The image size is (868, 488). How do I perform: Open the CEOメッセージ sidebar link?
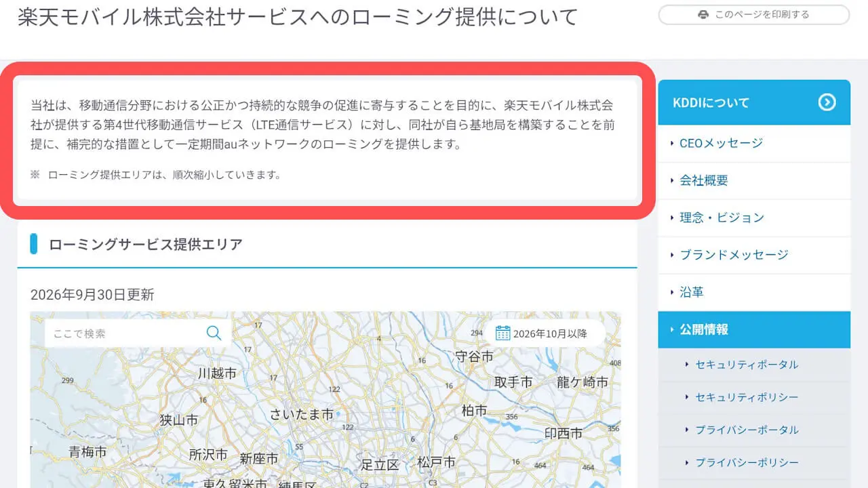[x=754, y=143]
